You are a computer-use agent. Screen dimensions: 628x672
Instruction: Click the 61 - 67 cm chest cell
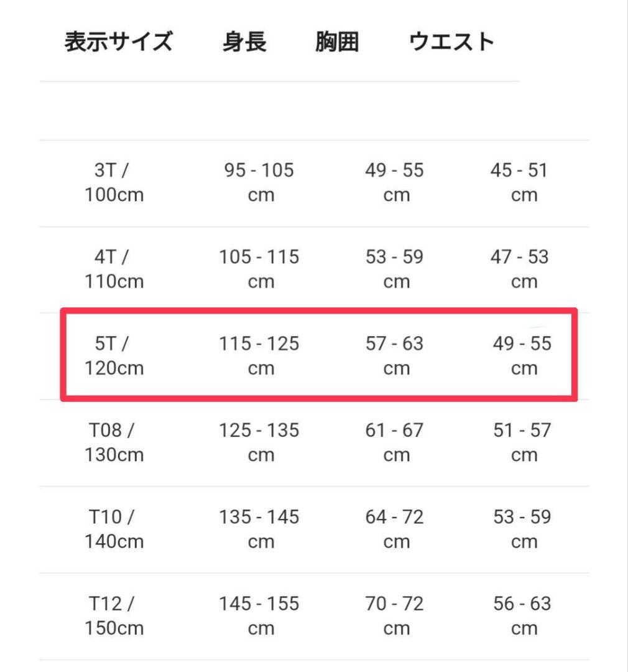click(395, 442)
